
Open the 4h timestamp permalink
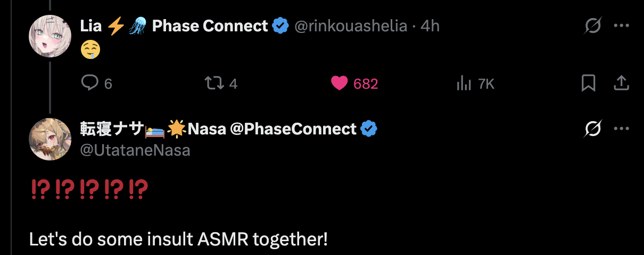[430, 25]
